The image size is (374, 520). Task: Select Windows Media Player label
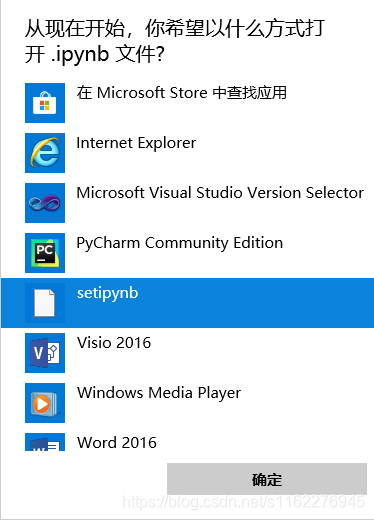click(x=159, y=393)
